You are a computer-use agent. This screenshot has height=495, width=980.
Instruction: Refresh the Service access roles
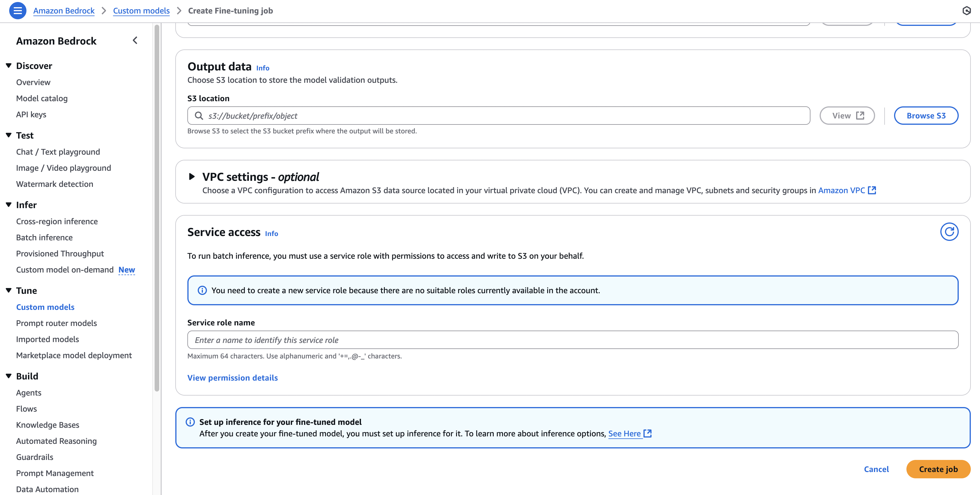949,232
